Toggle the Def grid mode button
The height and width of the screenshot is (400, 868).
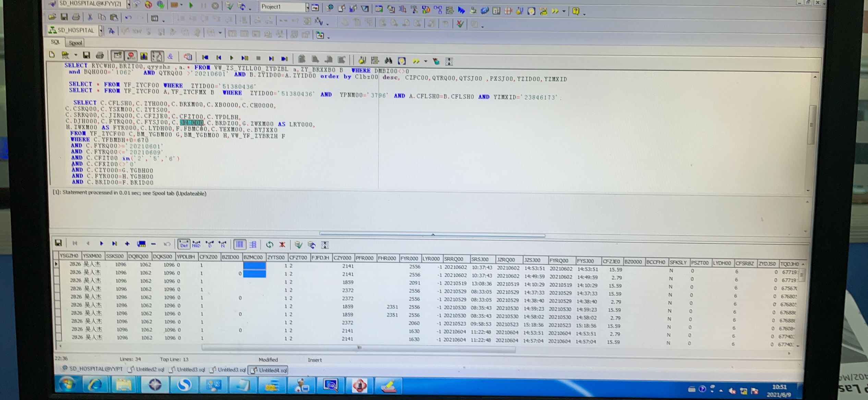coord(184,244)
